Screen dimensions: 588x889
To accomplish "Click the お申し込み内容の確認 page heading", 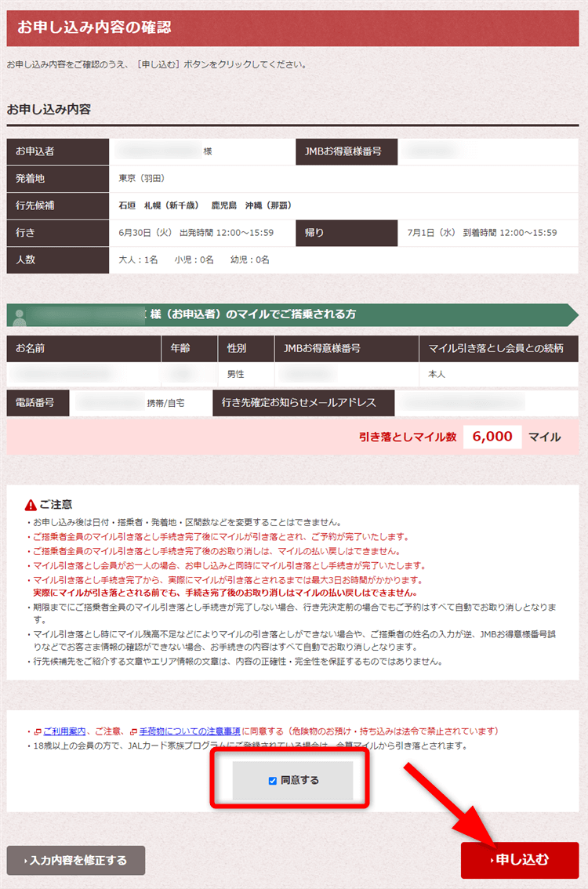I will (x=94, y=27).
